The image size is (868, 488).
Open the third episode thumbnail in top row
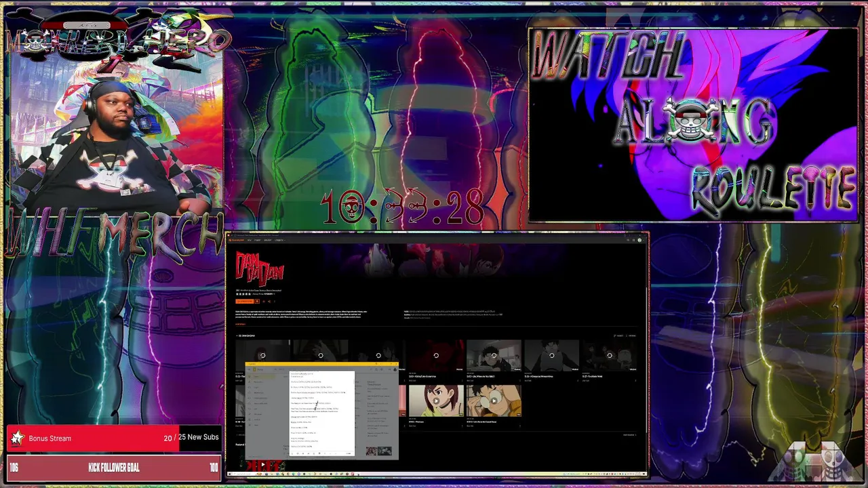click(x=378, y=355)
